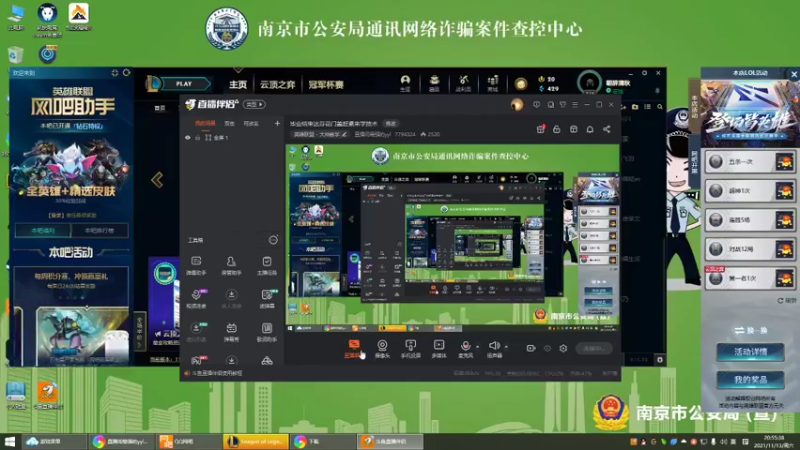This screenshot has width=800, height=450.
Task: Click the taskbar clock
Action: point(774,441)
